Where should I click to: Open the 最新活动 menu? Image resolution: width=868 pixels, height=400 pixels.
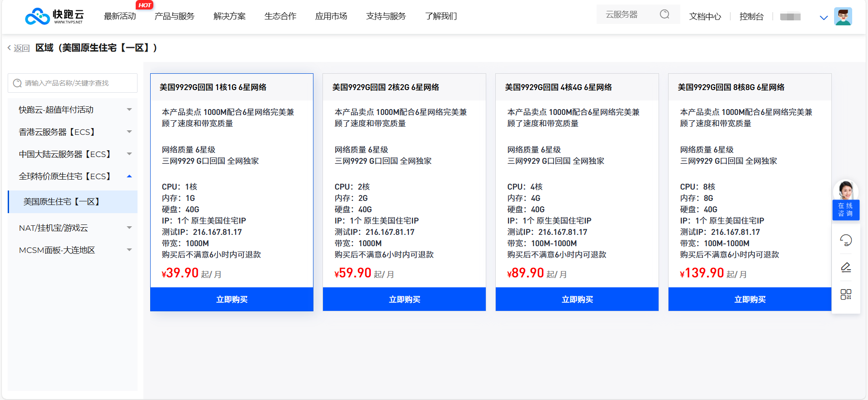point(120,16)
